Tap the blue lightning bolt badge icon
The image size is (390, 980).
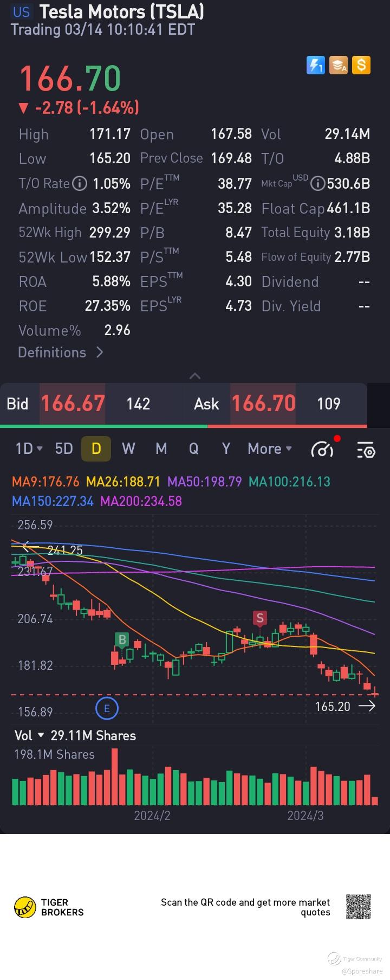pyautogui.click(x=315, y=66)
